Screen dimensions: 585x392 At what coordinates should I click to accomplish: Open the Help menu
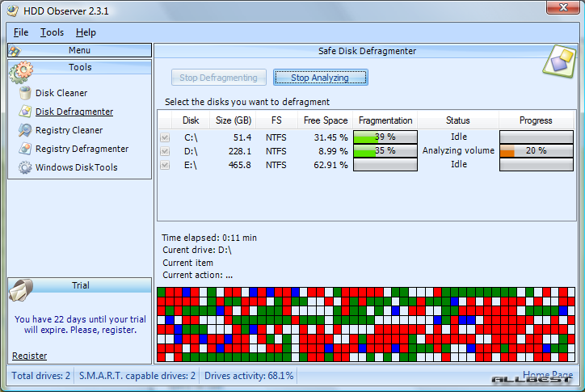[86, 32]
